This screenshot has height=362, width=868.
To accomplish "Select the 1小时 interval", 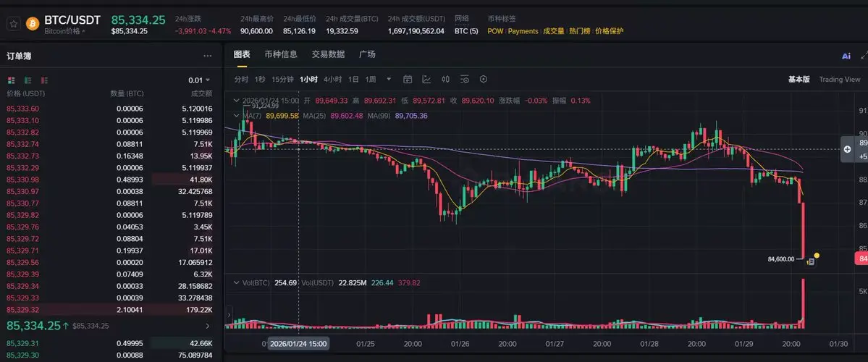I will [x=308, y=79].
